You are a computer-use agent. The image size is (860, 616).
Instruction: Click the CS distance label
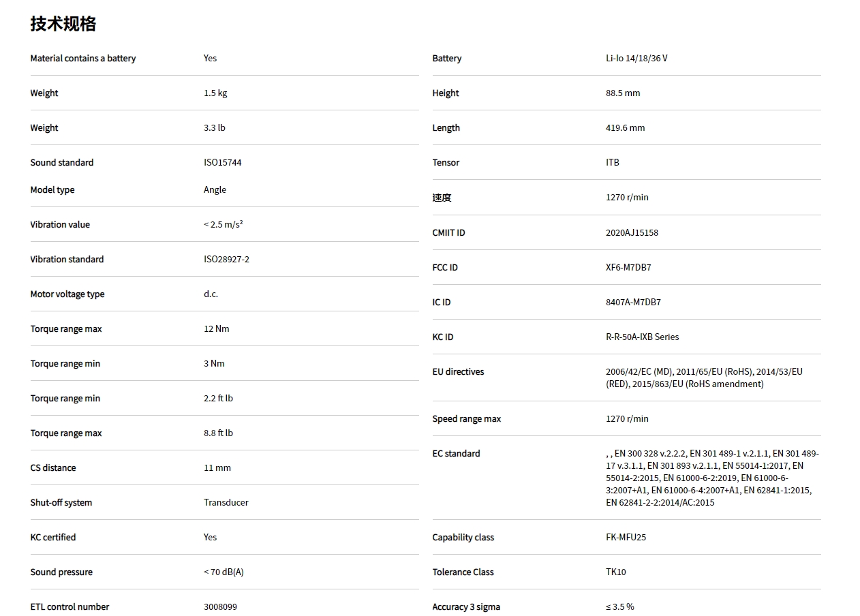[53, 468]
